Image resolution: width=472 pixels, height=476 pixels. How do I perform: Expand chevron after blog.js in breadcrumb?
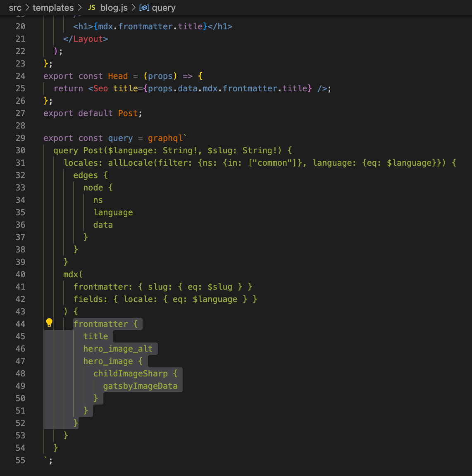[x=133, y=7]
